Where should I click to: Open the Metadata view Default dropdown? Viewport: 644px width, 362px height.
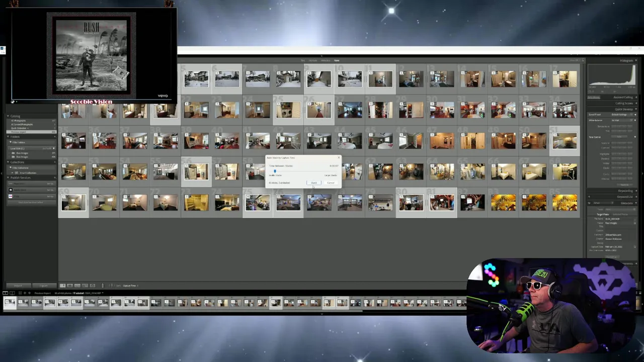603,203
